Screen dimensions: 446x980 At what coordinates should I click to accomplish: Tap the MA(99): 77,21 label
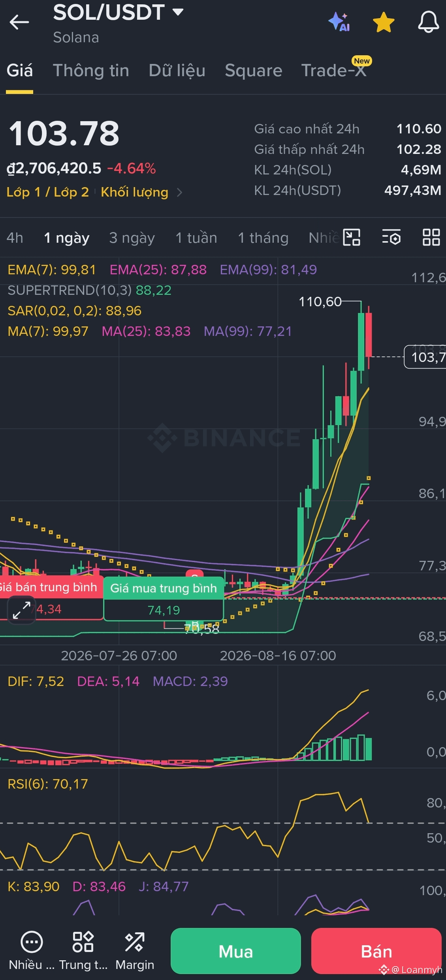click(248, 332)
